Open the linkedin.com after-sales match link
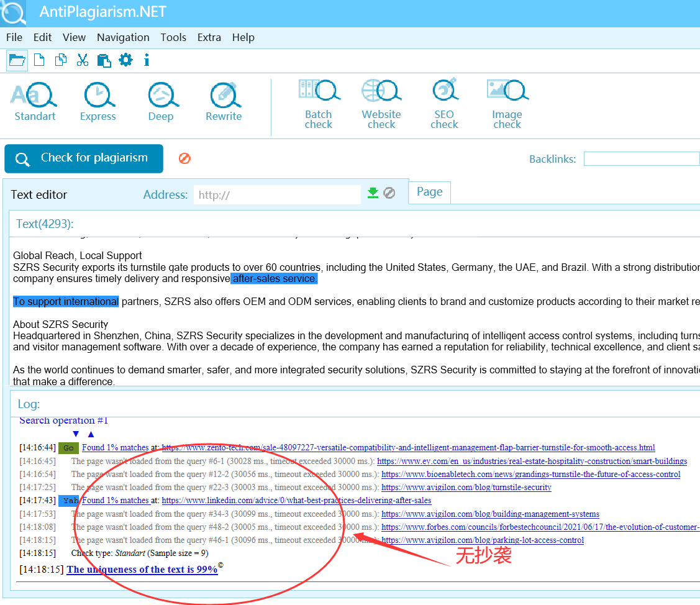The image size is (700, 605). (x=296, y=501)
